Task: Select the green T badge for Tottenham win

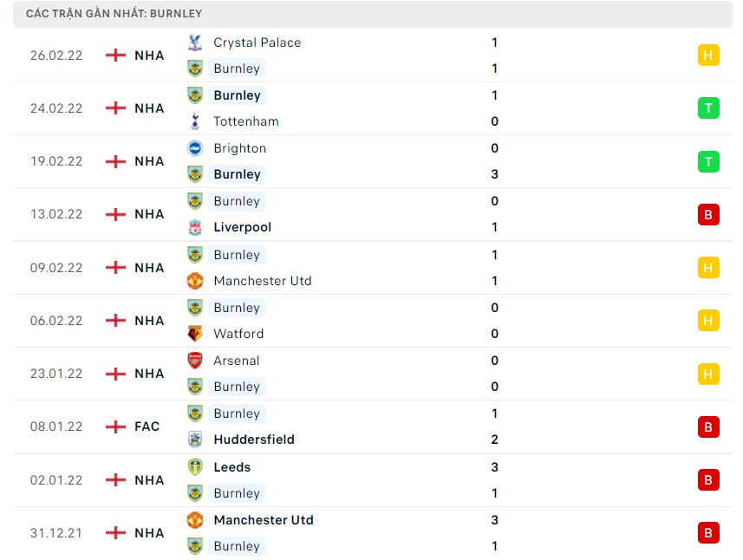Action: [708, 107]
